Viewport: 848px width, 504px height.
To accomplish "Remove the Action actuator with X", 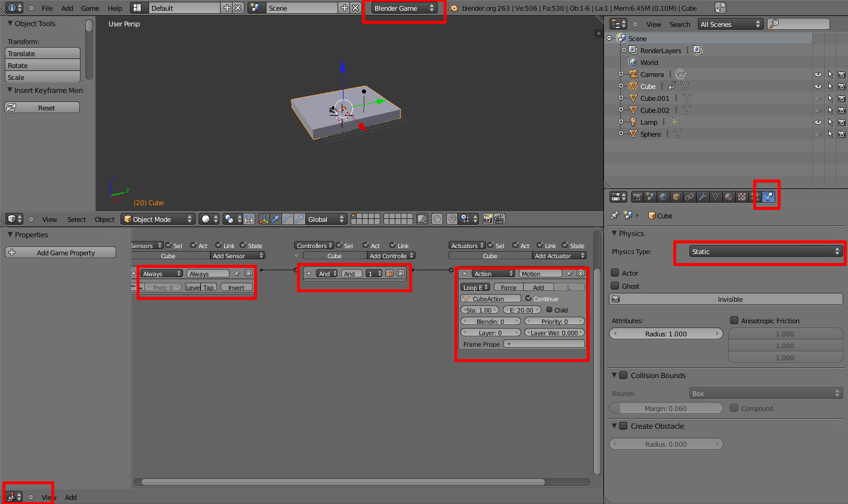I will point(581,274).
